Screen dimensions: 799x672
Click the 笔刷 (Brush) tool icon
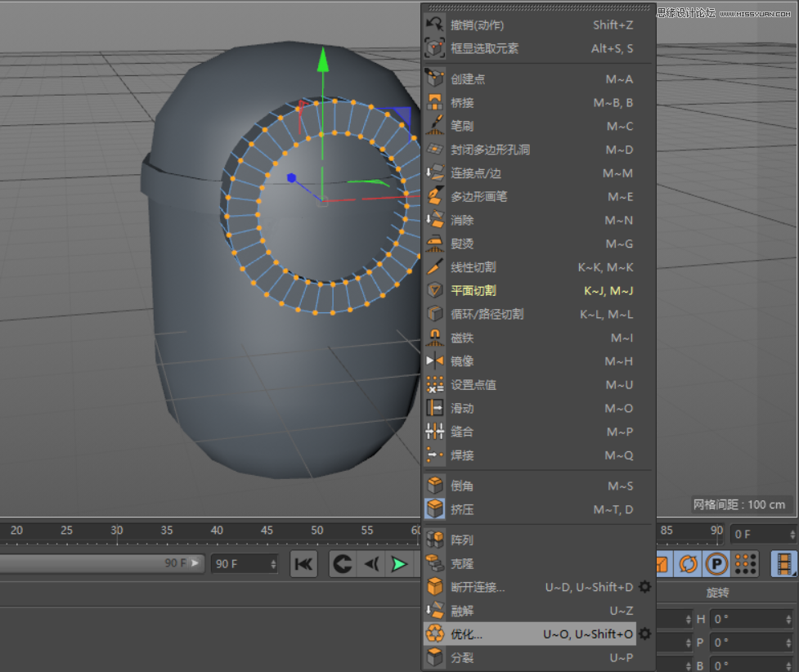[435, 126]
